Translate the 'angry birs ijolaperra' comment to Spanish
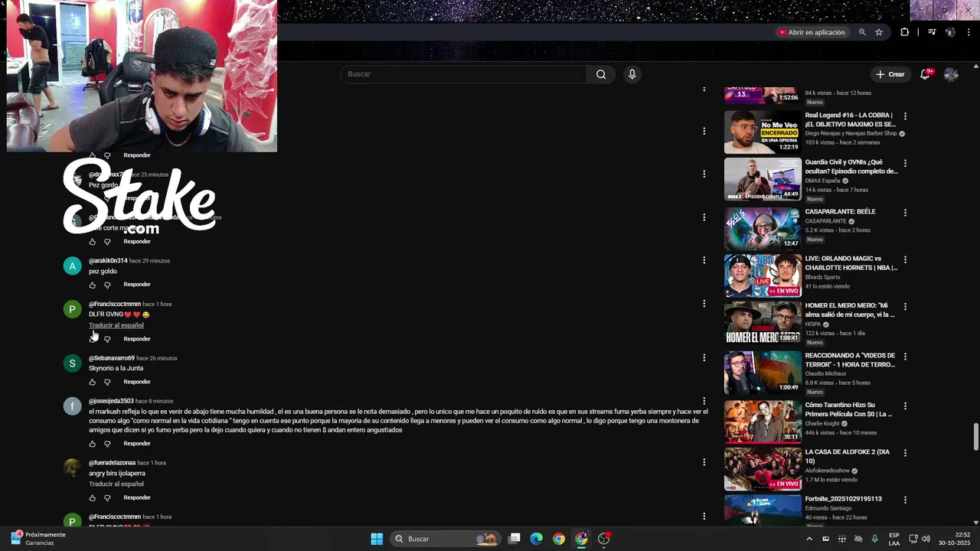The width and height of the screenshot is (980, 551). click(x=116, y=484)
